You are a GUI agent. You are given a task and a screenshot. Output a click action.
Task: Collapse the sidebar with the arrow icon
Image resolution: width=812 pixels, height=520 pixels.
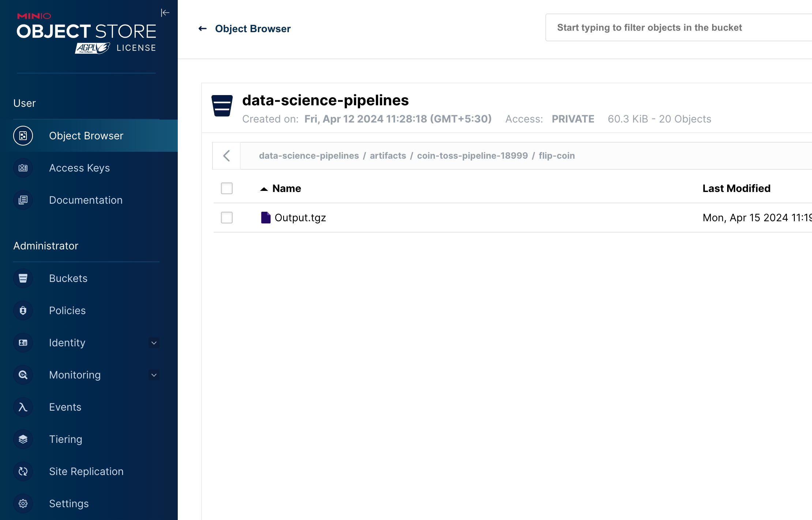pos(165,13)
